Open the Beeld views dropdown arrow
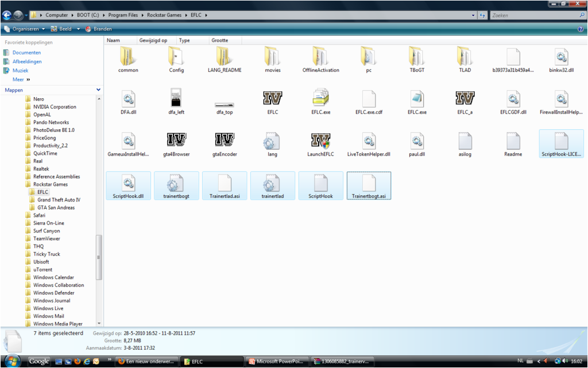The height and width of the screenshot is (368, 588). (x=78, y=29)
